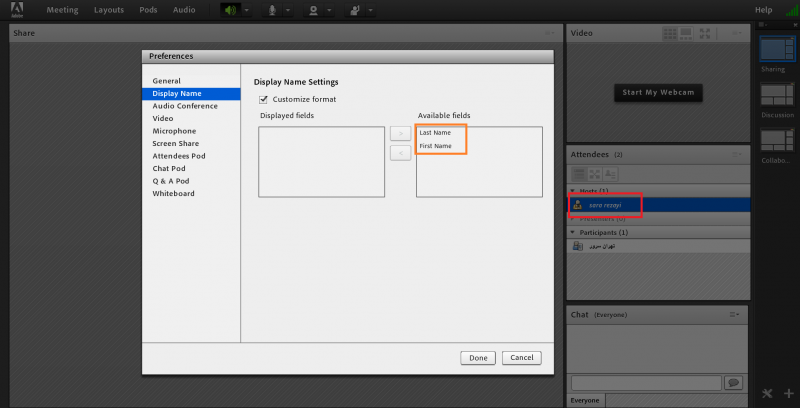Click the microphone icon in top bar
800x408 pixels.
point(271,10)
